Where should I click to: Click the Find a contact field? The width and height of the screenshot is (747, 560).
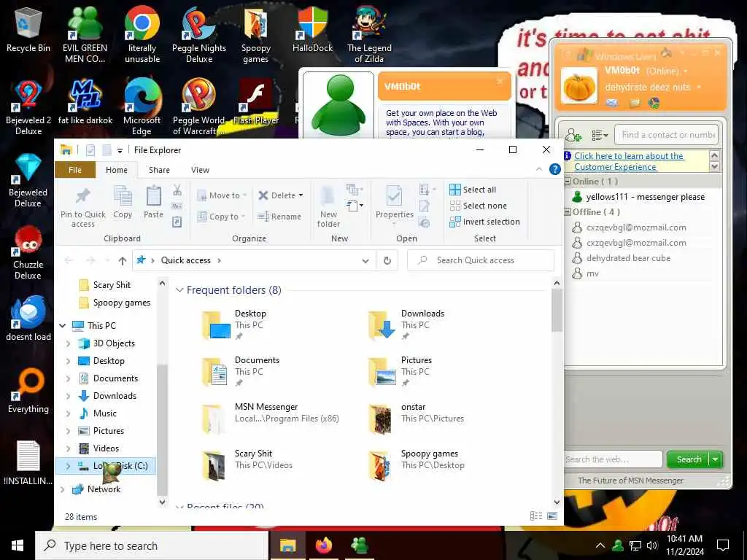pyautogui.click(x=666, y=135)
